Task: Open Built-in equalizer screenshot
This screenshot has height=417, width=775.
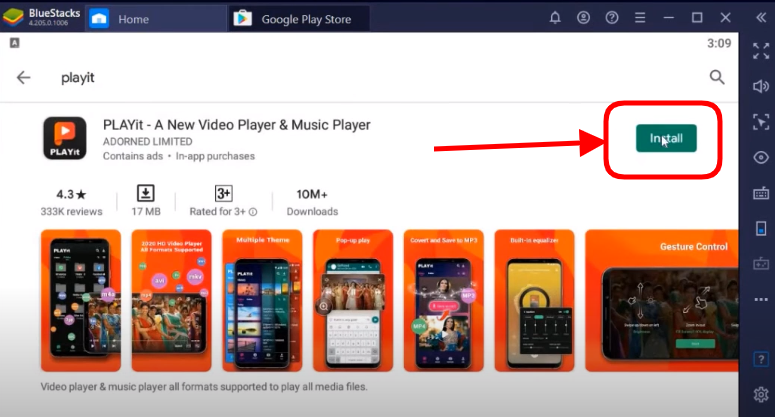Action: pyautogui.click(x=534, y=300)
